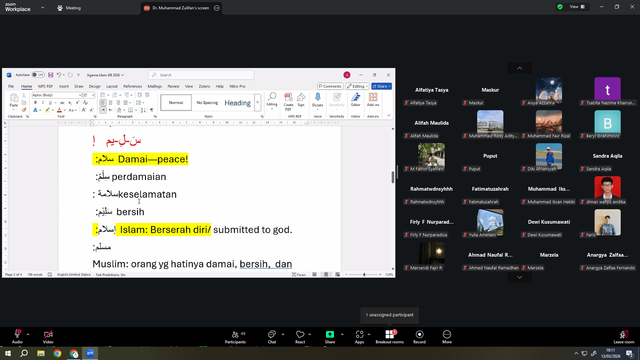Click the Leave room button
640x360 pixels.
(x=624, y=336)
